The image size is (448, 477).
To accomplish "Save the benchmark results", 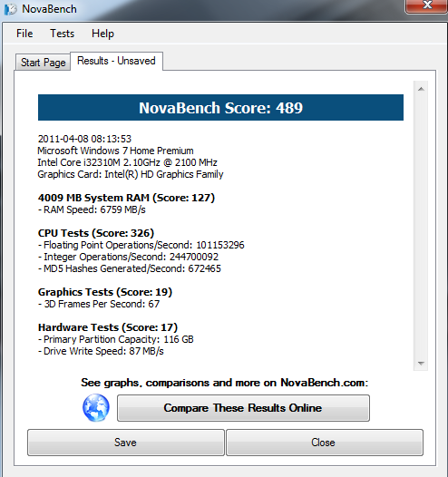I will click(x=126, y=443).
